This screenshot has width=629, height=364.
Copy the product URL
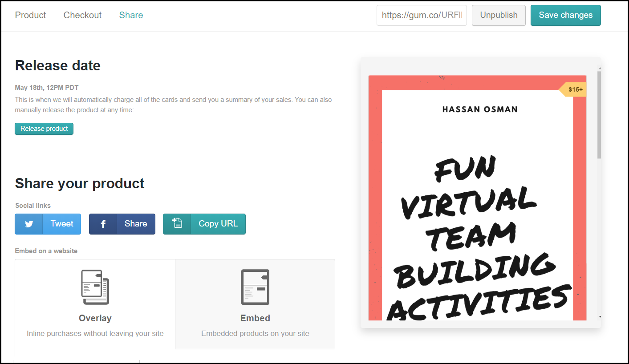218,224
